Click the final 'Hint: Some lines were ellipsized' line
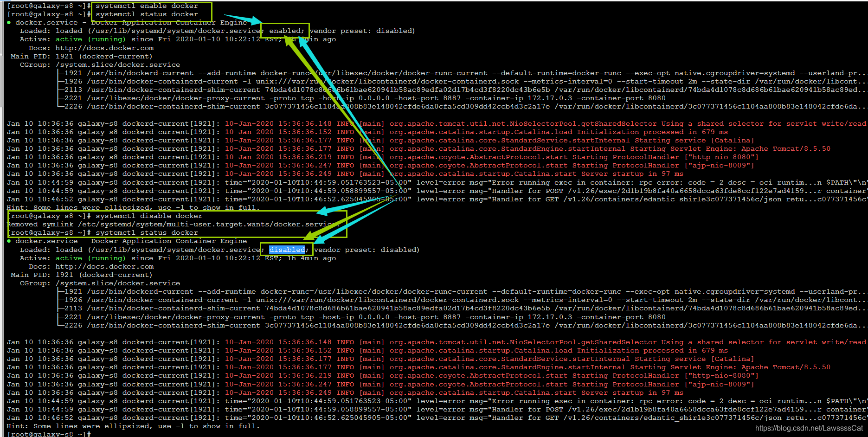The width and height of the screenshot is (868, 437). coord(133,426)
